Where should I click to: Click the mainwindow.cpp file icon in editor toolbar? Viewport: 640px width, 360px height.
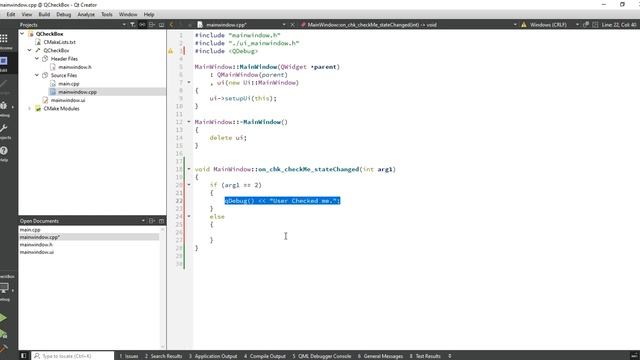point(200,25)
